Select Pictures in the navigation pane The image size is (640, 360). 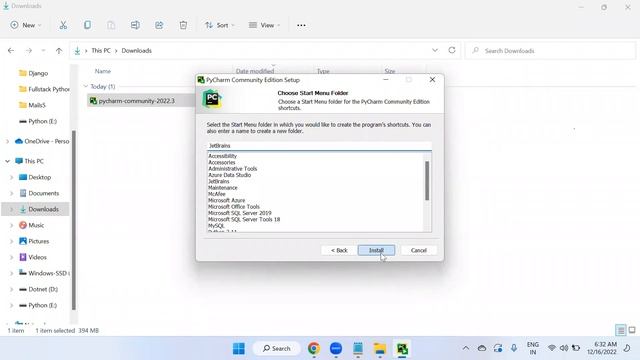pos(38,241)
